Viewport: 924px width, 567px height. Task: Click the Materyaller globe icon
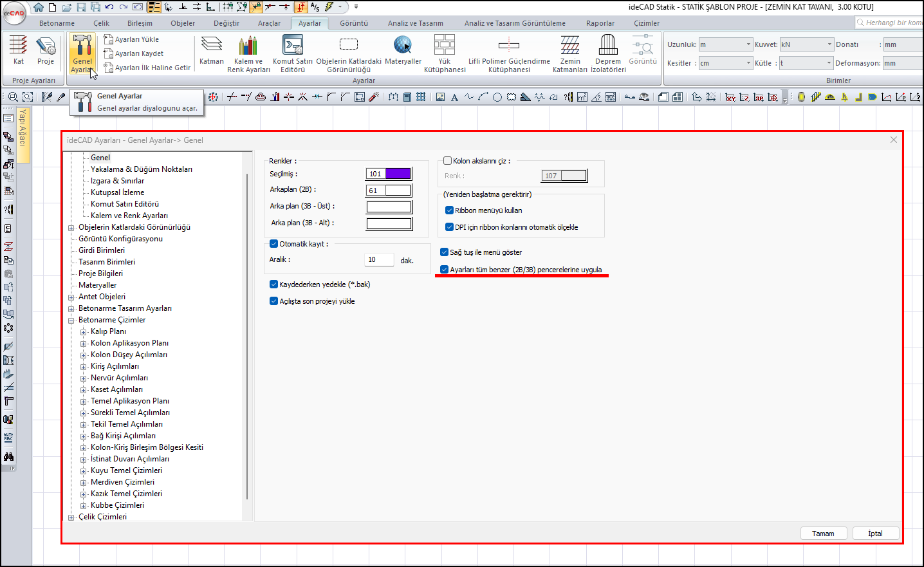(x=403, y=45)
